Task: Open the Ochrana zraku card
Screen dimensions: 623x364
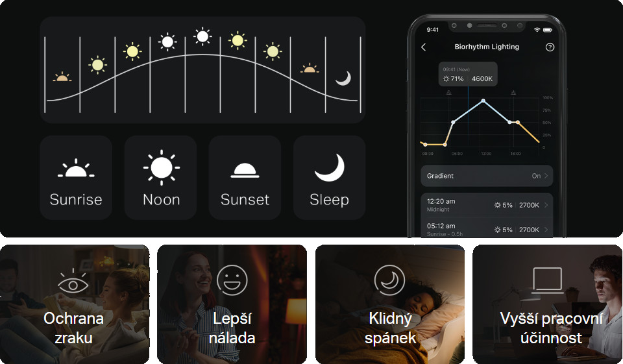Action: pos(75,304)
